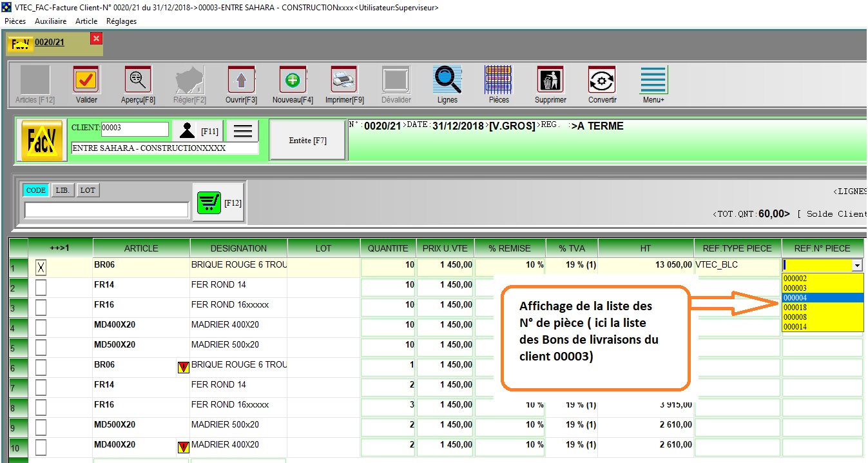Click the large yellow FacV logo button
868x463 pixels.
[42, 140]
